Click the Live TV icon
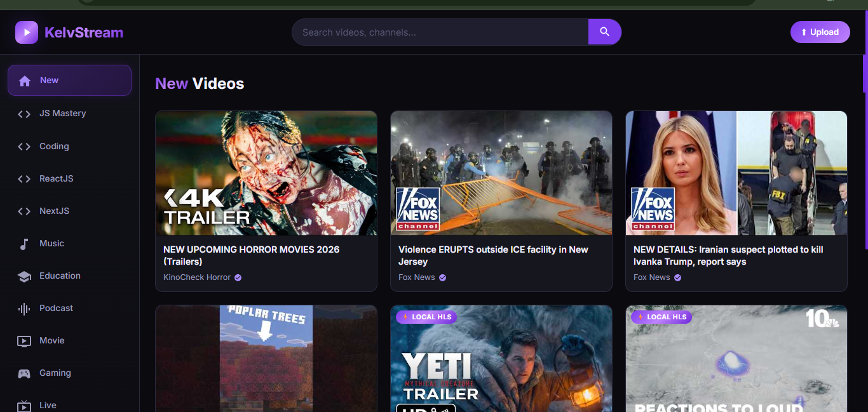The image size is (868, 412). pyautogui.click(x=24, y=405)
